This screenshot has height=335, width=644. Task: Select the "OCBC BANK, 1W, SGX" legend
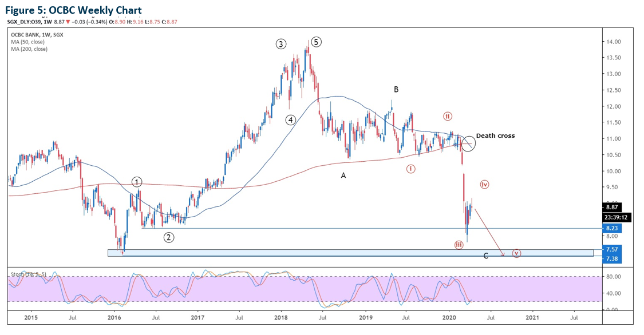[x=37, y=35]
